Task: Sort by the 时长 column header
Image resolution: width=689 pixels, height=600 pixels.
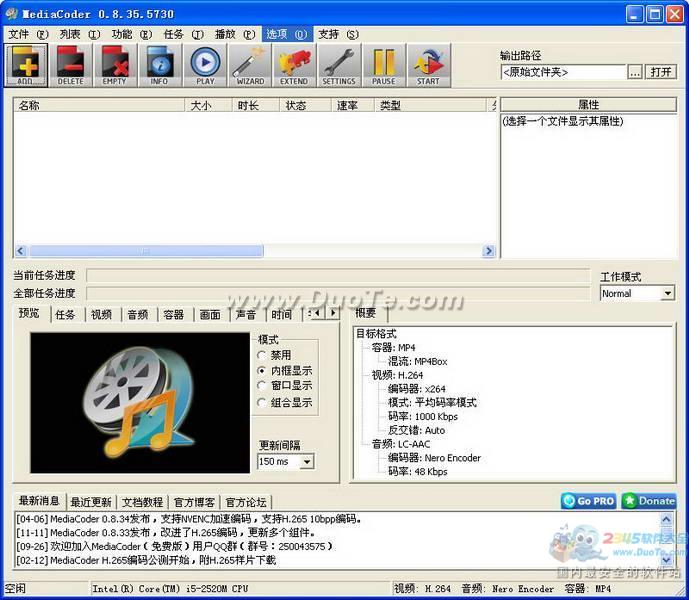Action: tap(256, 105)
